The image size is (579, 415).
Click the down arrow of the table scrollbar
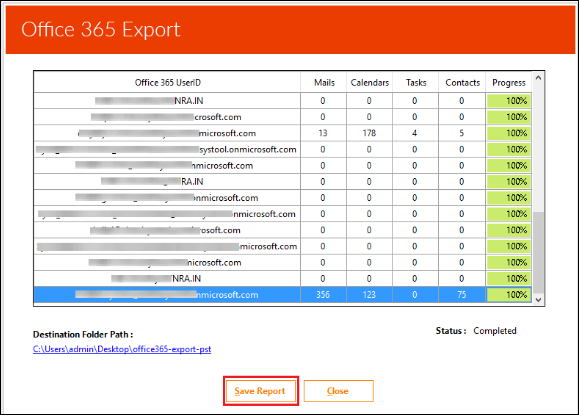(x=538, y=300)
